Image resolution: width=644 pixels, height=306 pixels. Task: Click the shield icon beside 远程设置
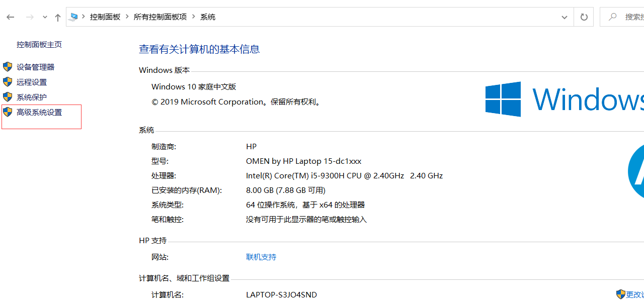(x=8, y=82)
